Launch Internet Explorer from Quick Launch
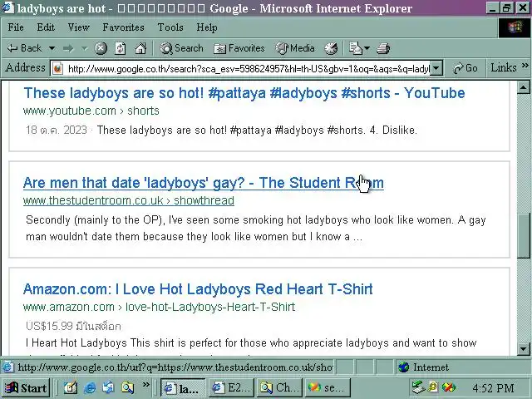 90,388
